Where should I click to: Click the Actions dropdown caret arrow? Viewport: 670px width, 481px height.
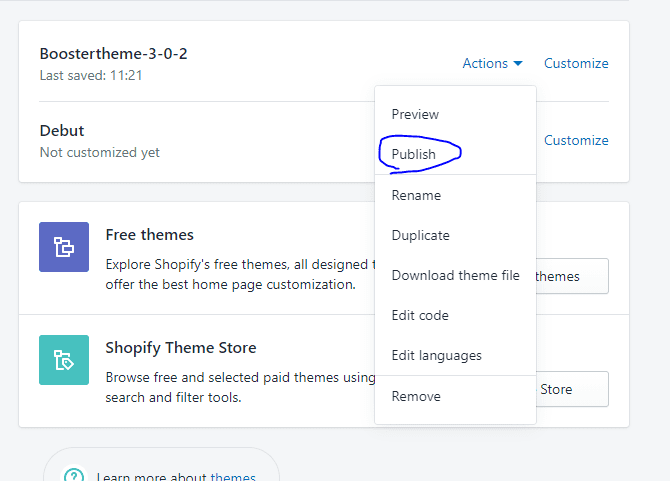[518, 64]
